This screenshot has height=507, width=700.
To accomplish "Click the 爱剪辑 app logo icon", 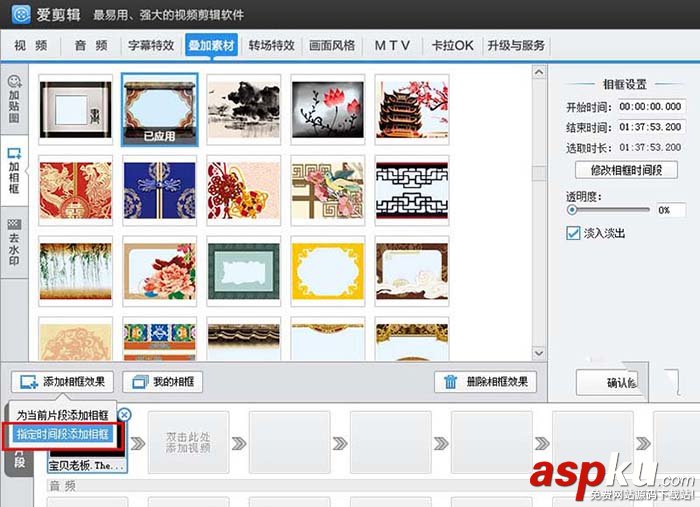I will [21, 14].
